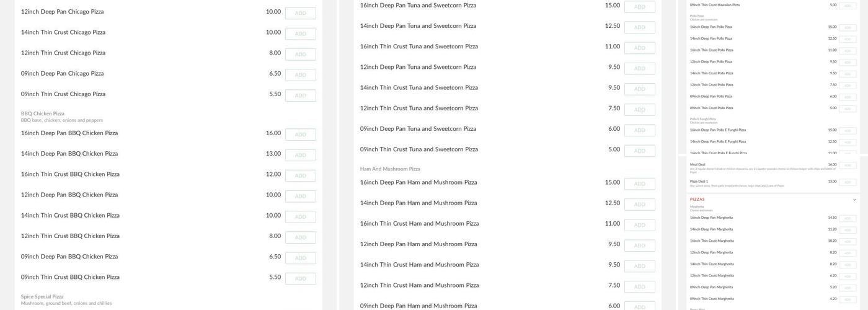868x310 pixels.
Task: Add 16inch Deep Pan Tuna and Sweetcorn Pizza
Action: pos(639,7)
